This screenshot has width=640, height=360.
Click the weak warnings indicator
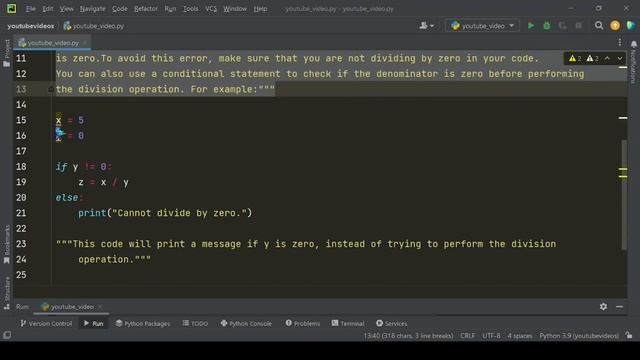click(x=592, y=58)
